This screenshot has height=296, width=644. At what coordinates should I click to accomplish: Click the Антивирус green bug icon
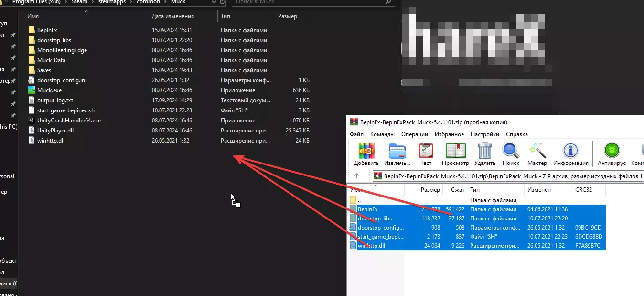tap(612, 151)
